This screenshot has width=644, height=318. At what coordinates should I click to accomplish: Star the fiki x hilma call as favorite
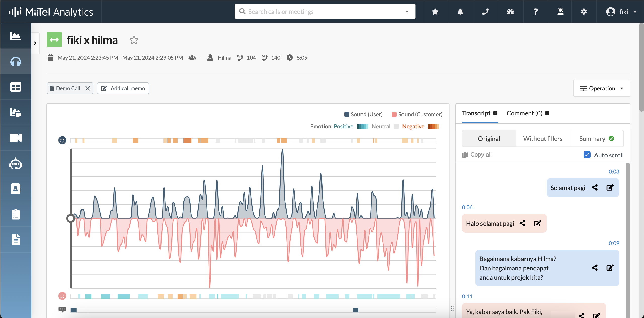click(x=134, y=40)
